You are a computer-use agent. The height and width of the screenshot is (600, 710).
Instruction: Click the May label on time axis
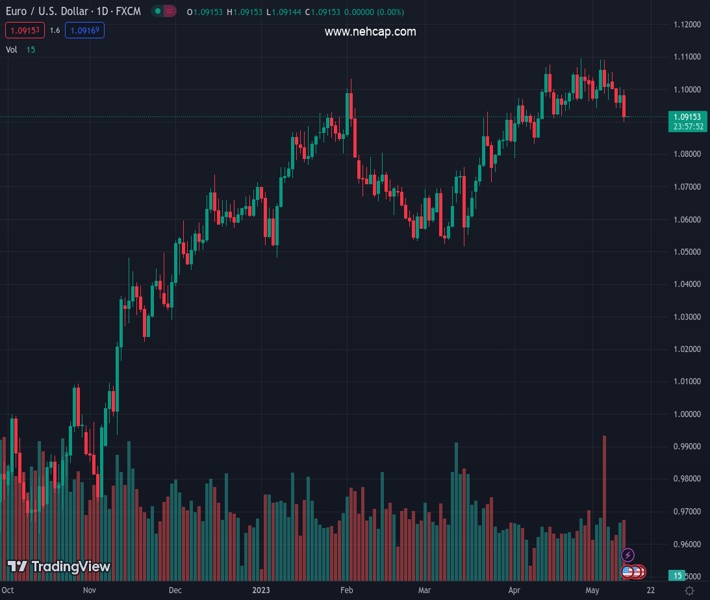click(x=593, y=591)
